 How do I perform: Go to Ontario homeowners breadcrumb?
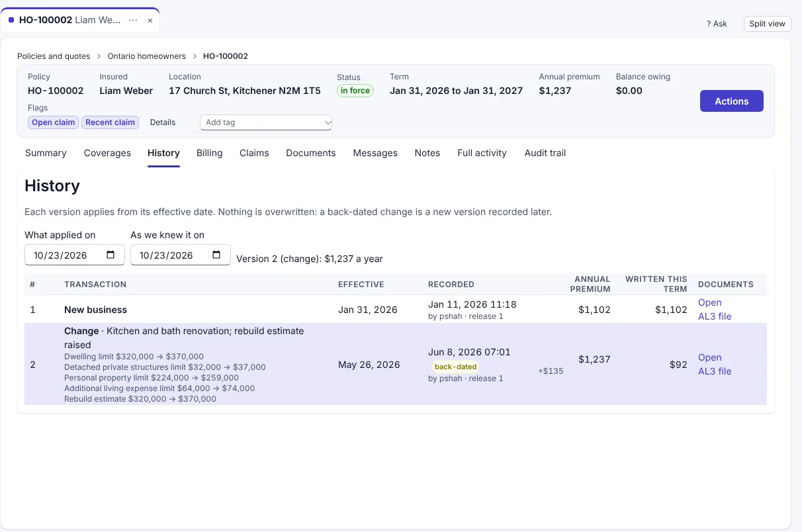coord(147,56)
